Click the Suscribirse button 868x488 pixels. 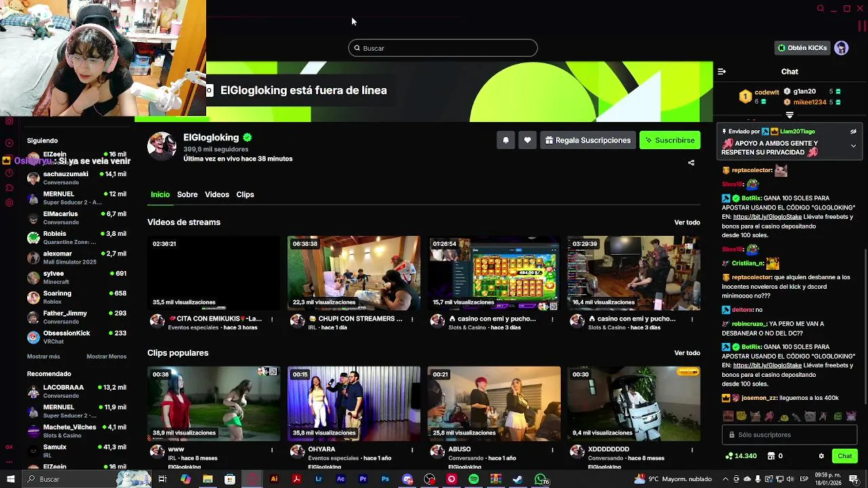[x=670, y=140]
